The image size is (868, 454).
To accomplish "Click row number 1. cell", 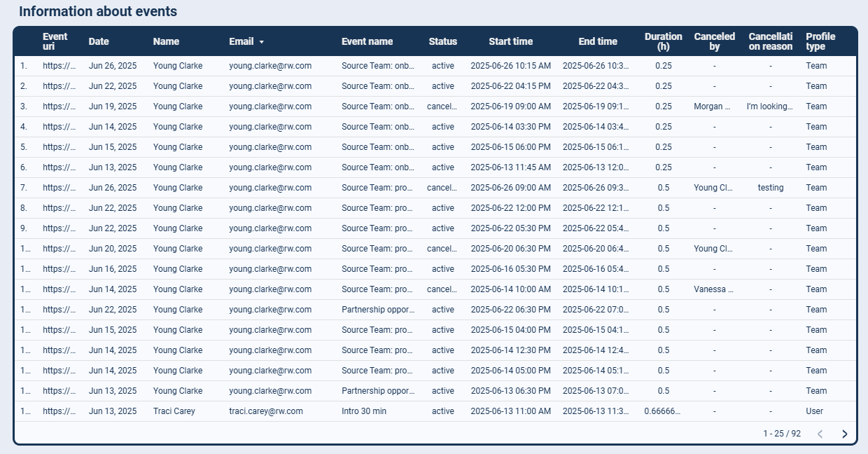I will [x=24, y=66].
